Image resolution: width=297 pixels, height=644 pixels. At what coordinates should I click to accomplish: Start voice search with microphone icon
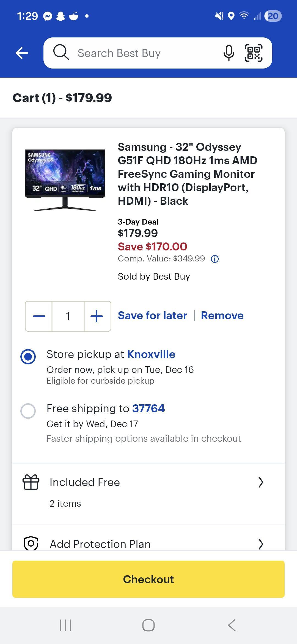[229, 53]
